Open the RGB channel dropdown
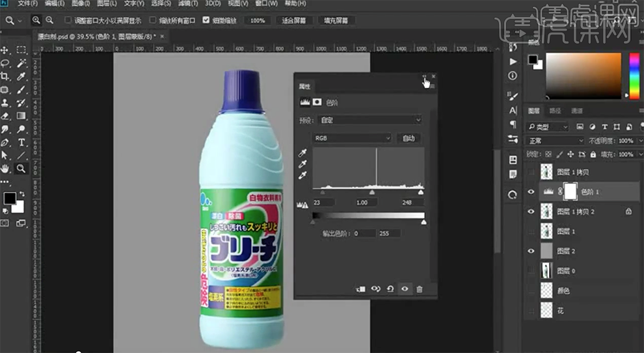Image resolution: width=644 pixels, height=353 pixels. point(352,138)
